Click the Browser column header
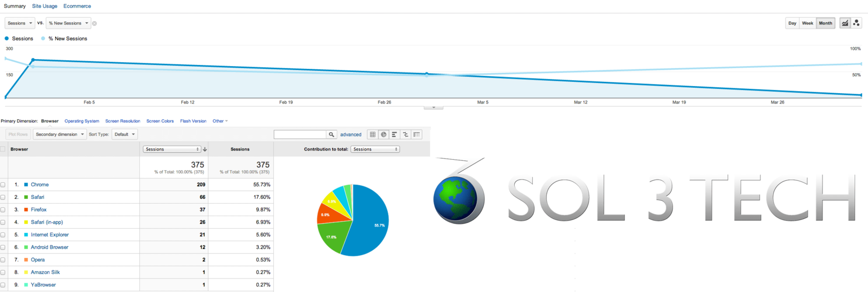Image resolution: width=868 pixels, height=292 pixels. click(20, 149)
